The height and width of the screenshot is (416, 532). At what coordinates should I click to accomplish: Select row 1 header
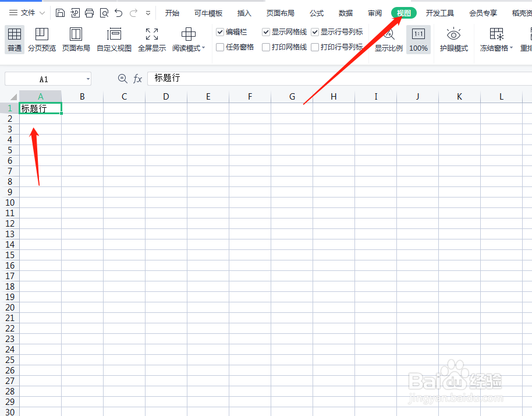coord(9,108)
